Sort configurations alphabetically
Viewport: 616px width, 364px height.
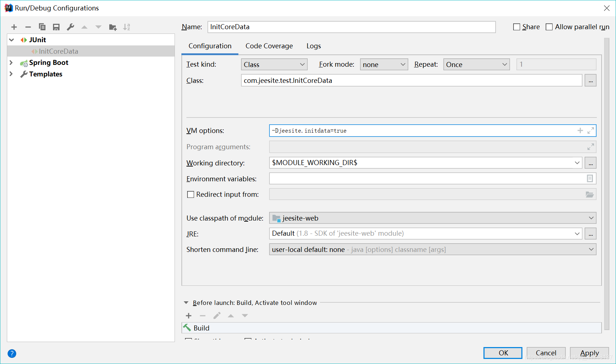(127, 27)
